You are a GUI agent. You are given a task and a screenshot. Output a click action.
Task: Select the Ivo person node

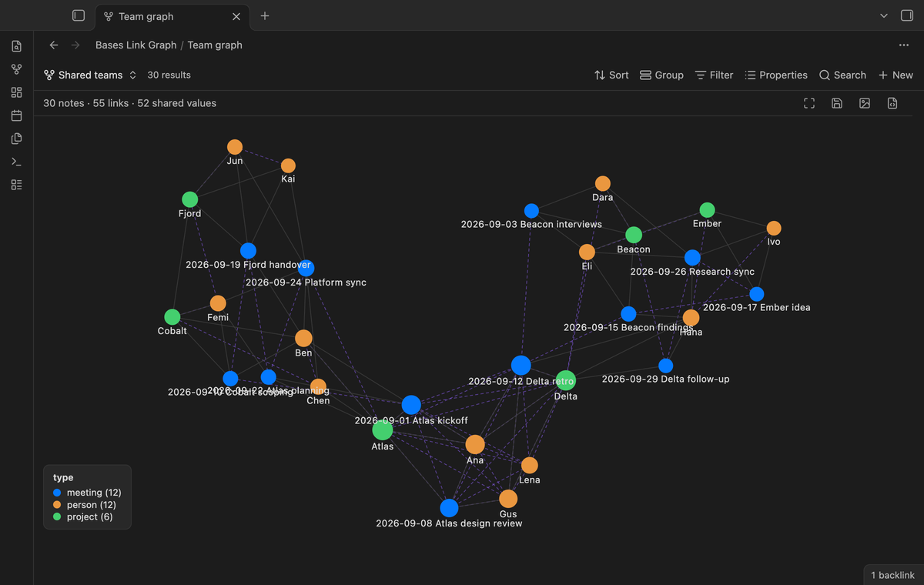click(x=774, y=229)
